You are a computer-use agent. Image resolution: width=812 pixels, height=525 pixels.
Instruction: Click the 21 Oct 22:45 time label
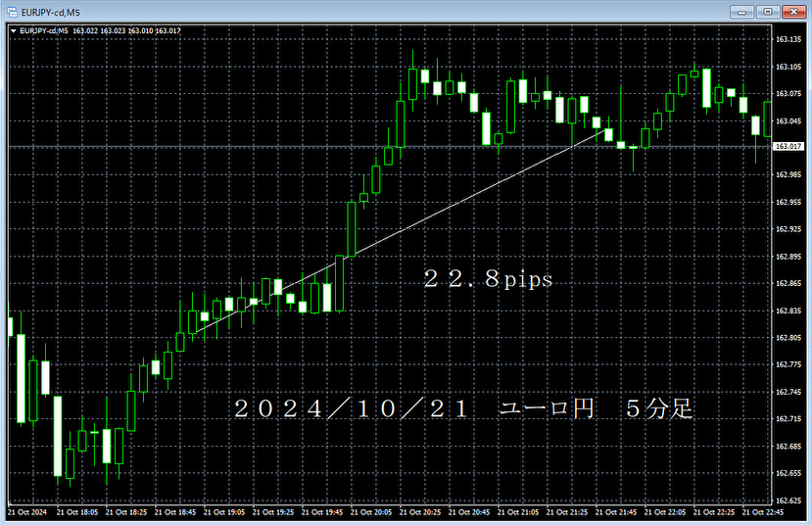point(763,512)
